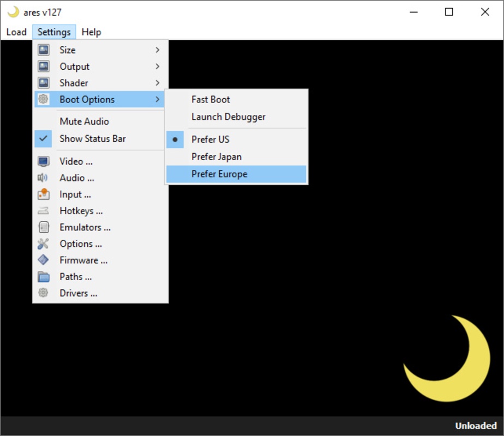Click the Firmware diamond icon
504x436 pixels.
pyautogui.click(x=43, y=260)
